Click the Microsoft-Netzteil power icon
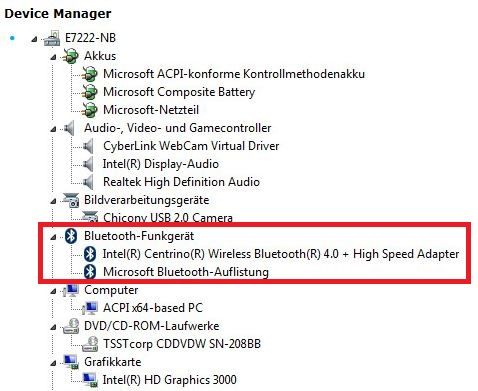Image resolution: width=478 pixels, height=391 pixels. (x=90, y=110)
